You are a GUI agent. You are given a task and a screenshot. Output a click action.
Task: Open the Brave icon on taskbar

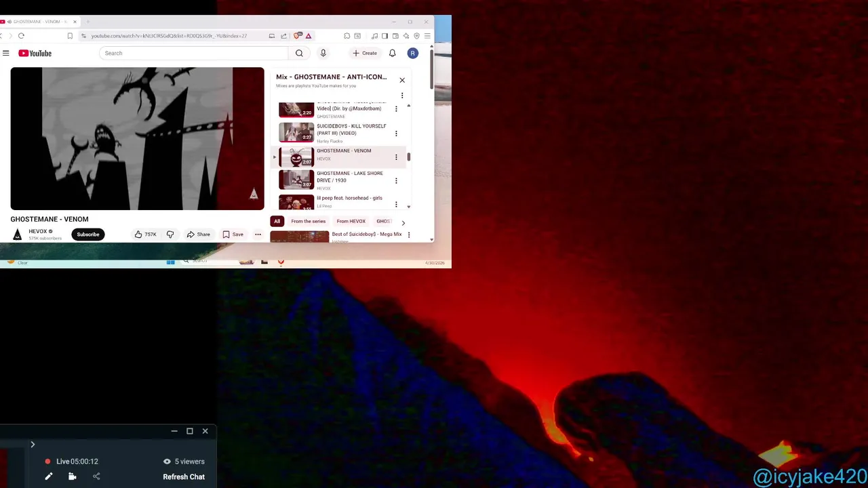coord(281,262)
